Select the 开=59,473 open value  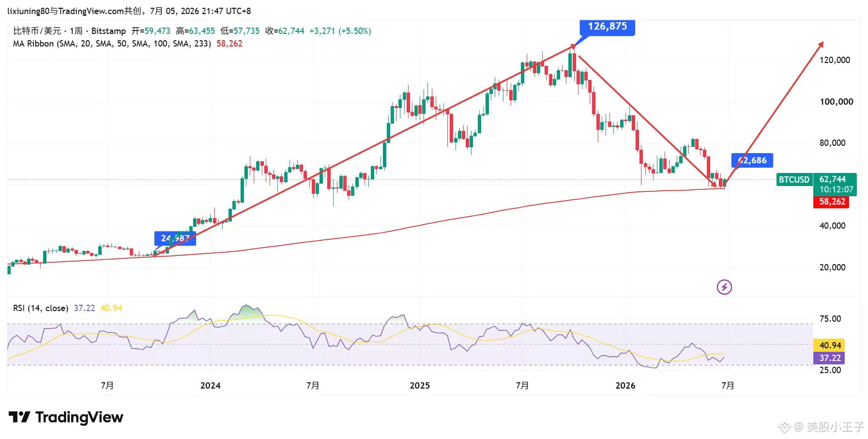(151, 31)
